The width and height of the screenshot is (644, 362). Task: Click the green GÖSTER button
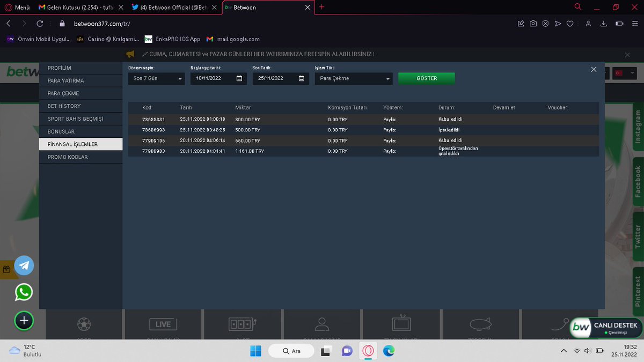pos(427,78)
